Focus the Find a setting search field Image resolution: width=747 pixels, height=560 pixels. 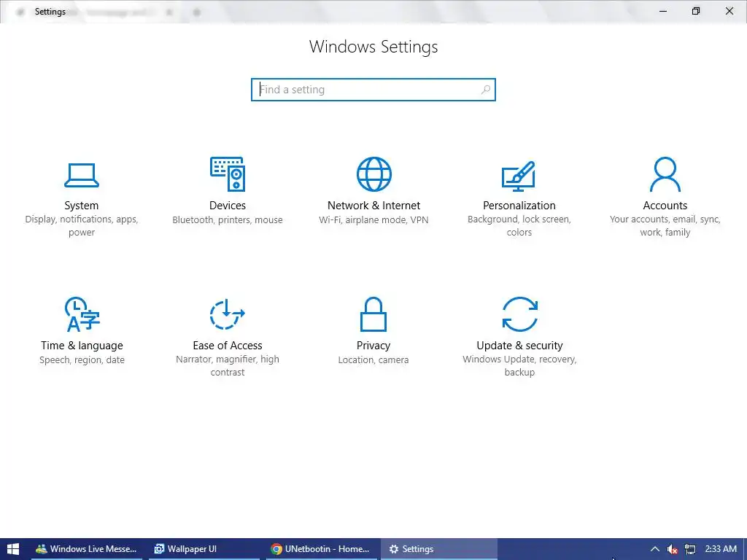pyautogui.click(x=373, y=90)
